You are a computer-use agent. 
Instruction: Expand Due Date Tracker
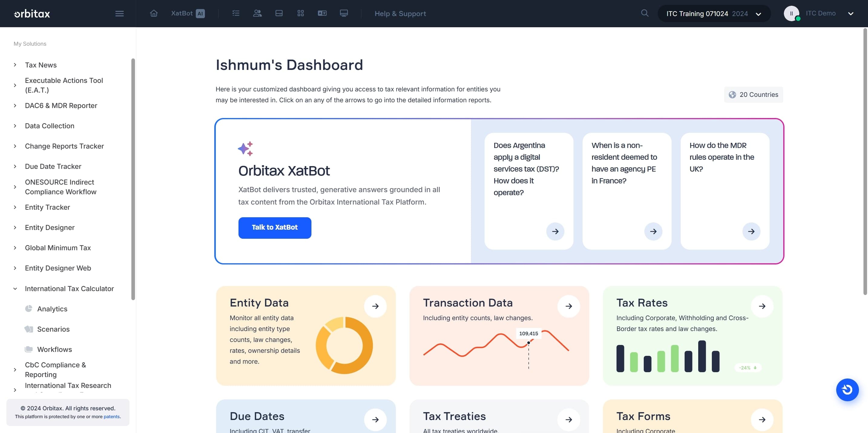pyautogui.click(x=15, y=166)
